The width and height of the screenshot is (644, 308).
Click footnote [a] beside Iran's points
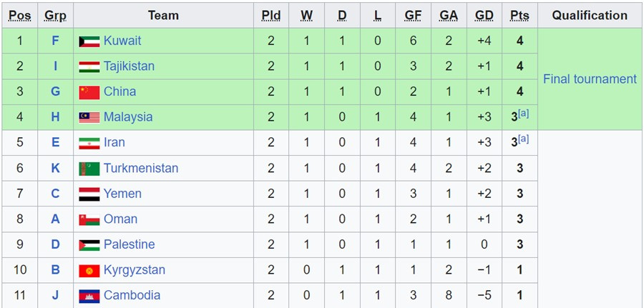(524, 139)
